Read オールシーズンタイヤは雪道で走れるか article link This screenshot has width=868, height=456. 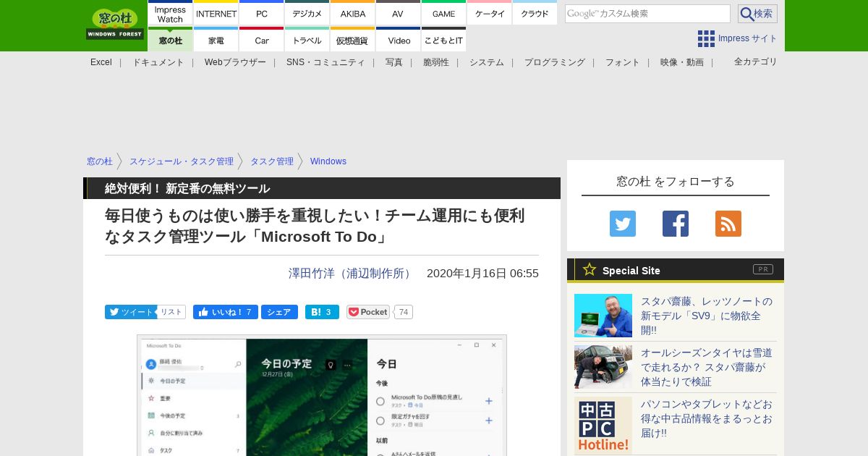(707, 367)
